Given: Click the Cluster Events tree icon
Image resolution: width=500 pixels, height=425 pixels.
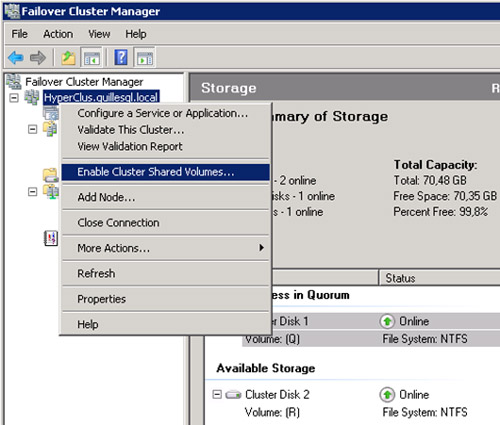Looking at the screenshot, I should (51, 238).
